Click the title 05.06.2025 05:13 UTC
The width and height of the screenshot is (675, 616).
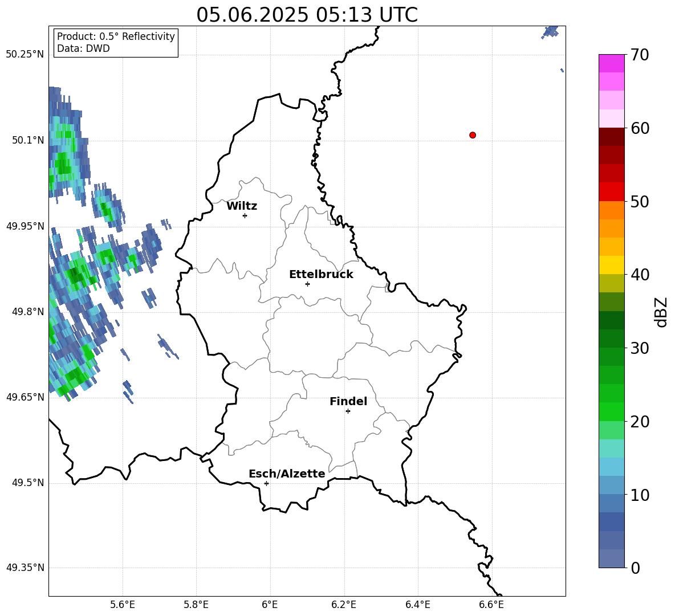pos(307,15)
